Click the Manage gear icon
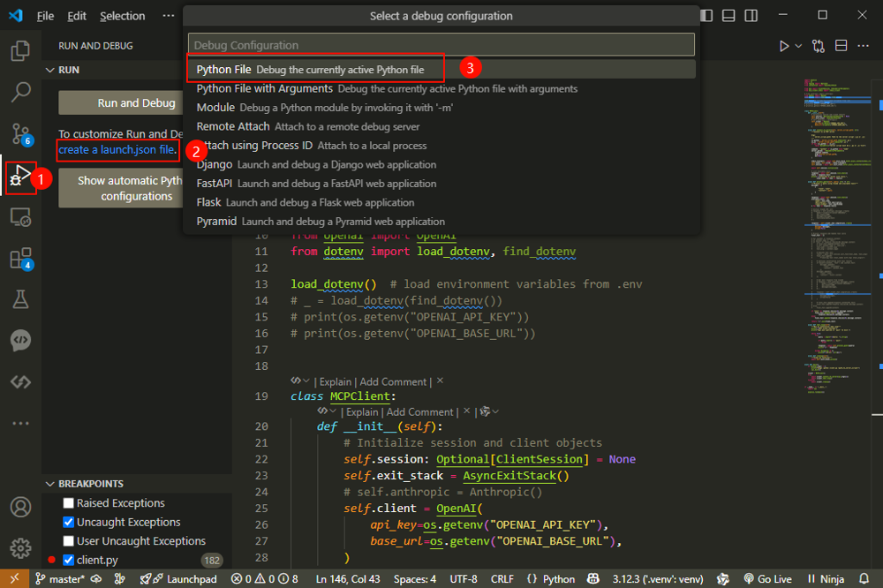The width and height of the screenshot is (883, 588). point(19,548)
